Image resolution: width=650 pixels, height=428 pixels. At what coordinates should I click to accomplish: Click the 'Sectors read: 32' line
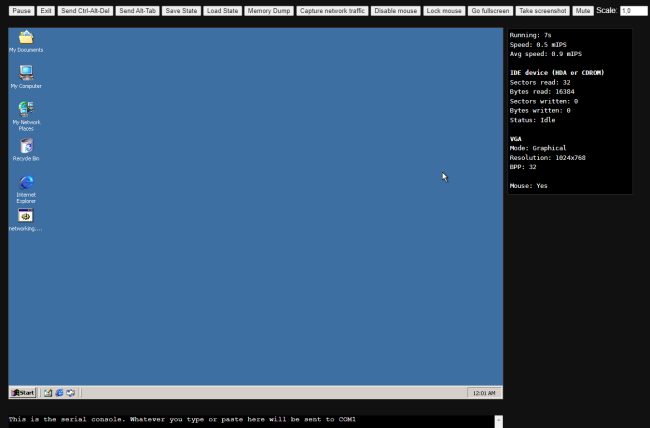540,82
